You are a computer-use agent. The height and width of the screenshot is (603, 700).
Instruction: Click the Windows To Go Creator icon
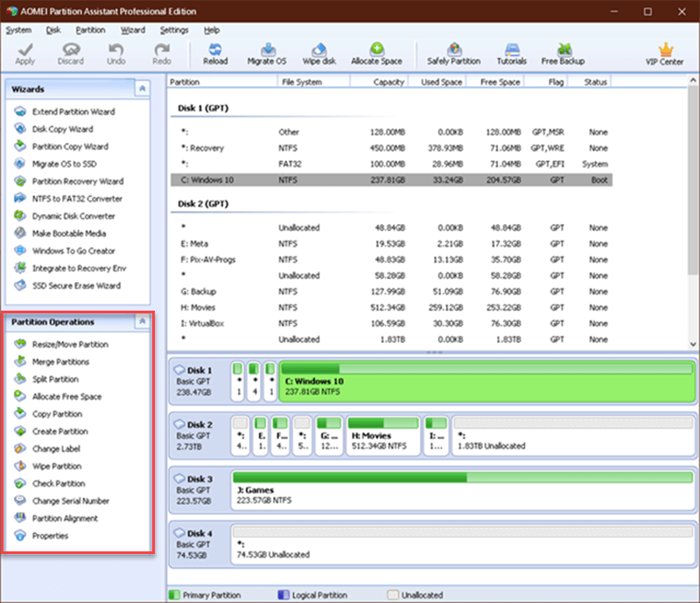pyautogui.click(x=20, y=250)
